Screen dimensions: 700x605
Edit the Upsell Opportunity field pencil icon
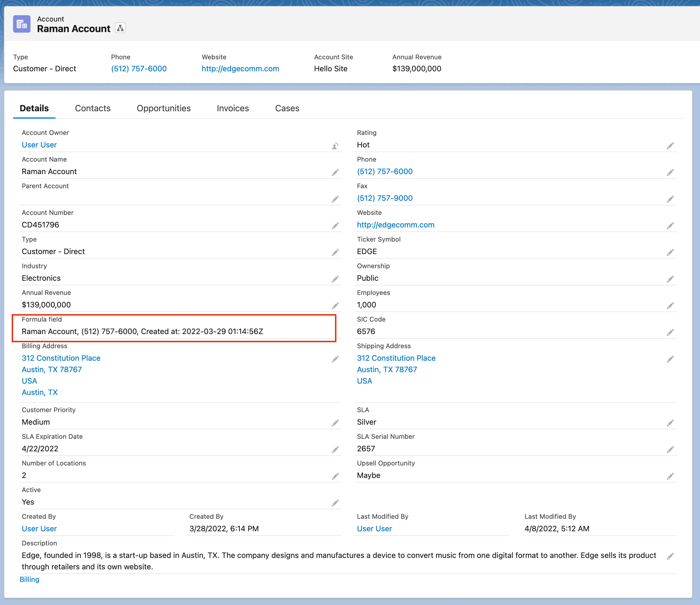point(670,476)
